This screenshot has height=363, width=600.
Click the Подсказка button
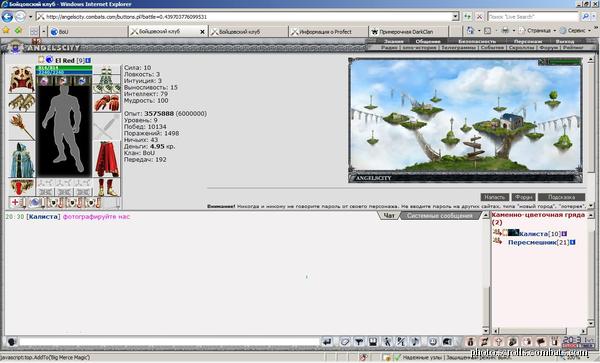point(561,197)
